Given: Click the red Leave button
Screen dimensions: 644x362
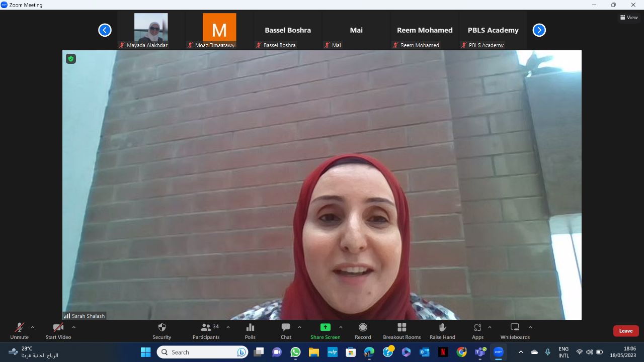Looking at the screenshot, I should pyautogui.click(x=626, y=331).
